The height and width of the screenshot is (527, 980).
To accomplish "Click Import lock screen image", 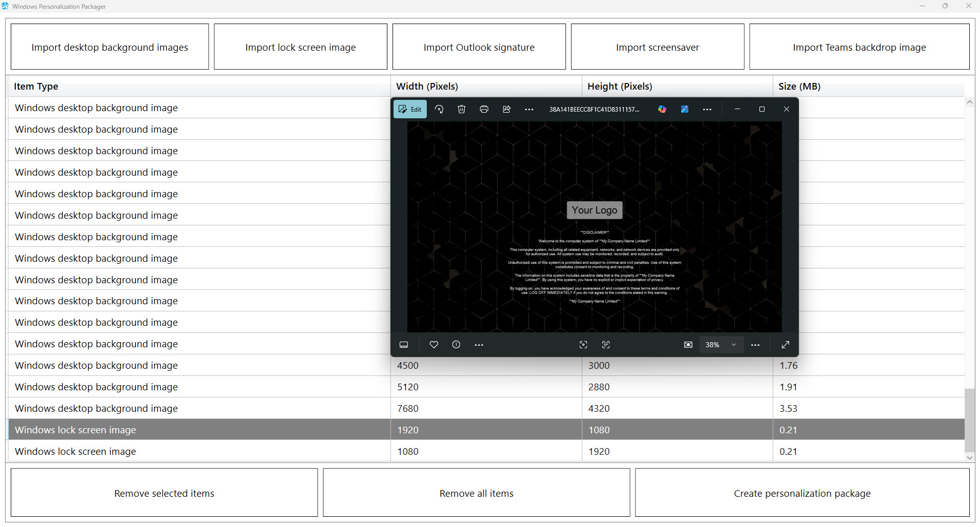I will 300,47.
